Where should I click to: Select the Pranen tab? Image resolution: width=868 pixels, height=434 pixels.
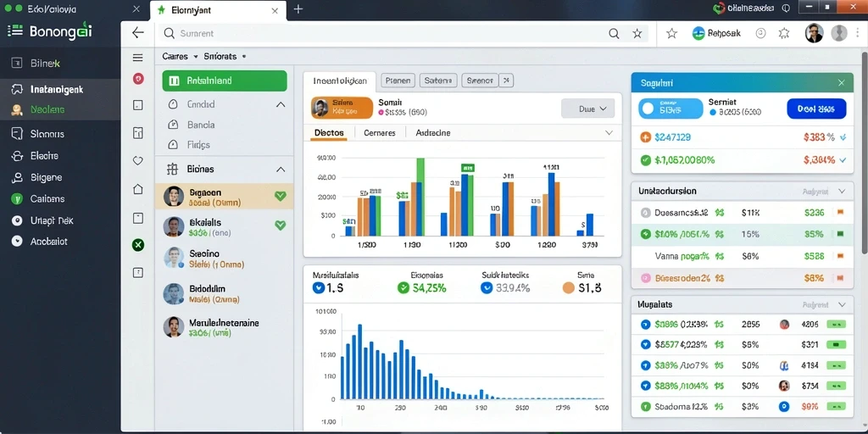398,81
